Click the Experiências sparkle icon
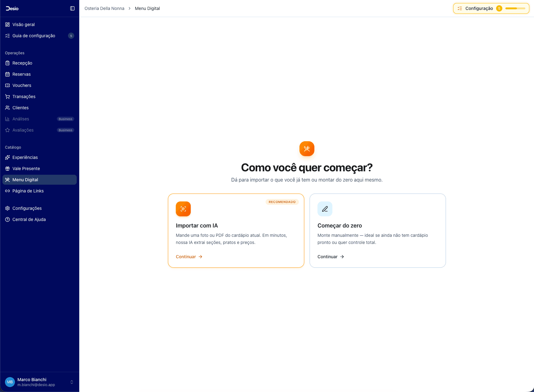The height and width of the screenshot is (392, 534). pos(7,157)
